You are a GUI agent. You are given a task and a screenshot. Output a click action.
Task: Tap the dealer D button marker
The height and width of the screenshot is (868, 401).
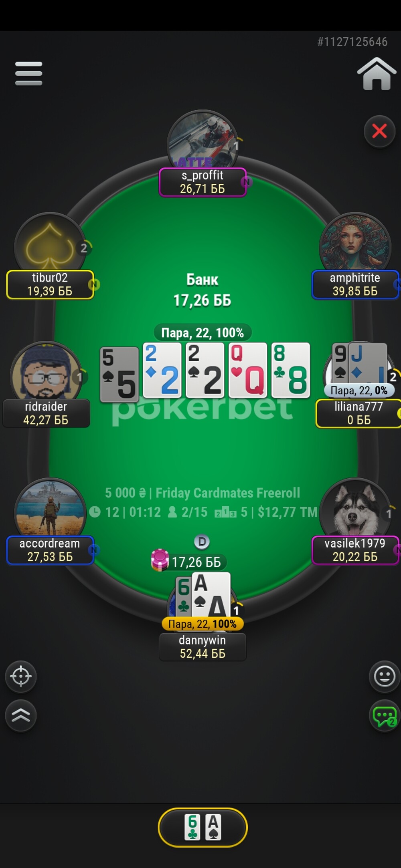click(x=202, y=542)
